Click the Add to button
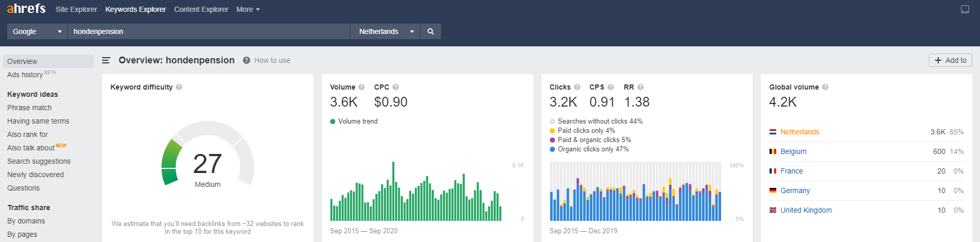Image resolution: width=980 pixels, height=242 pixels. 951,60
